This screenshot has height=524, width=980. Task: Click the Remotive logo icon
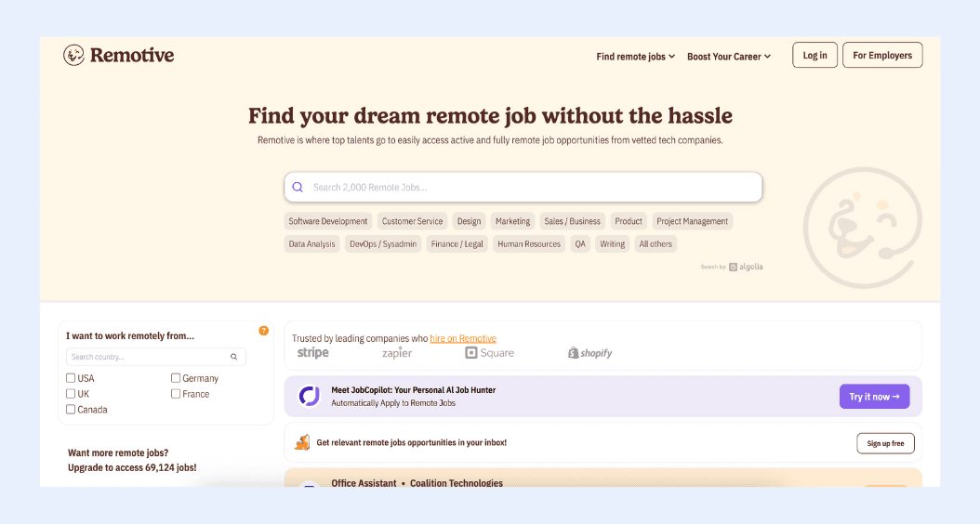[73, 55]
